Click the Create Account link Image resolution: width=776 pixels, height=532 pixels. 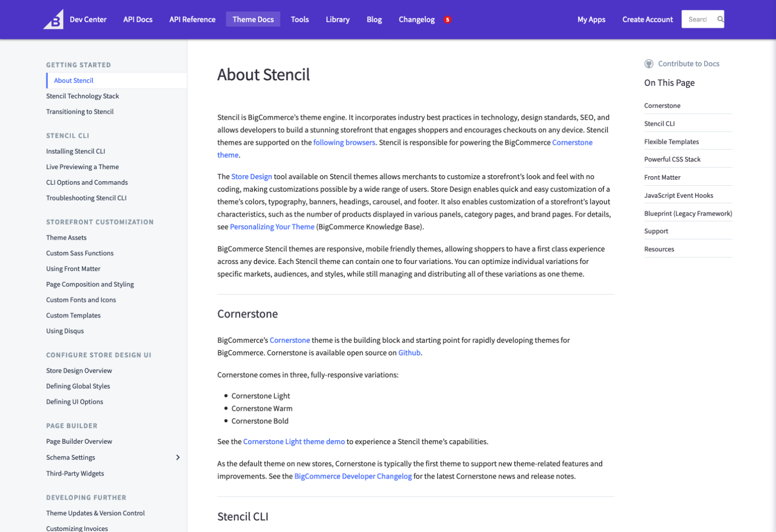coord(647,19)
